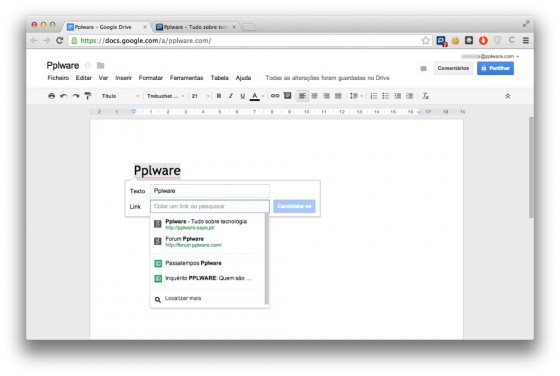Image resolution: width=560 pixels, height=376 pixels.
Task: Open the font size 21 dropdown
Action: pyautogui.click(x=200, y=96)
